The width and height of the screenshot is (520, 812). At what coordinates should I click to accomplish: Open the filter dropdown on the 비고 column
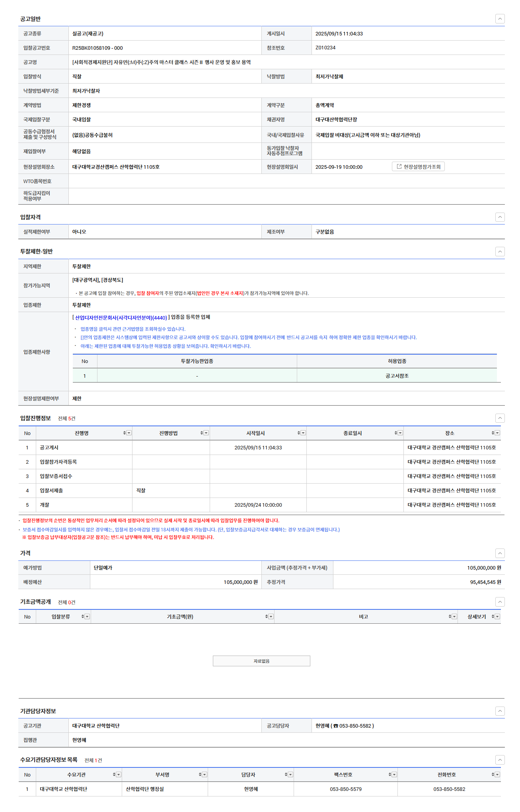click(x=454, y=617)
